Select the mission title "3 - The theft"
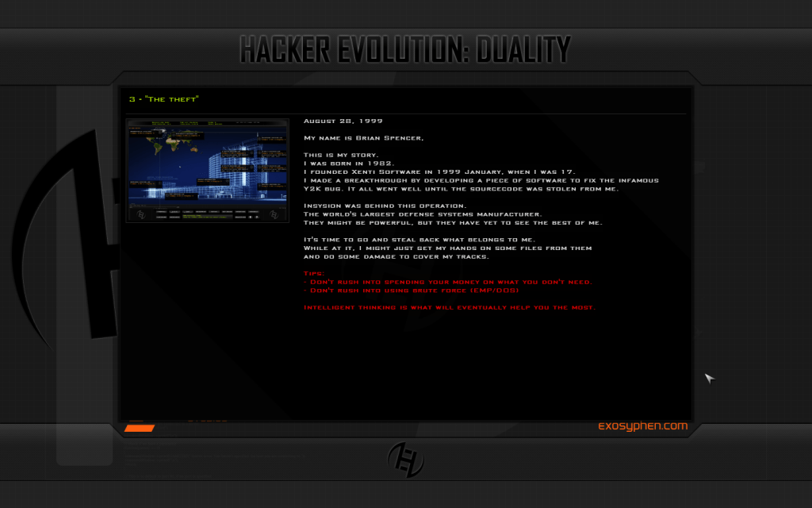 [163, 98]
